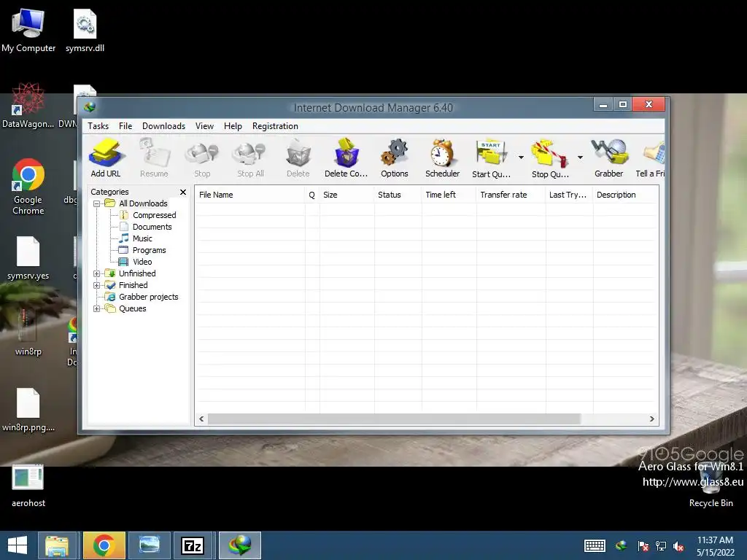Open touch keyboard tray icon

click(x=595, y=545)
